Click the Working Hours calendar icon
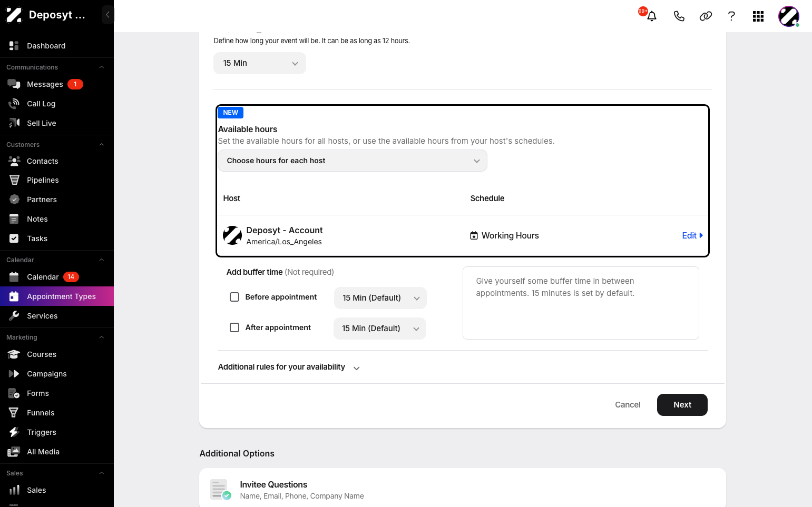The width and height of the screenshot is (812, 507). (474, 235)
